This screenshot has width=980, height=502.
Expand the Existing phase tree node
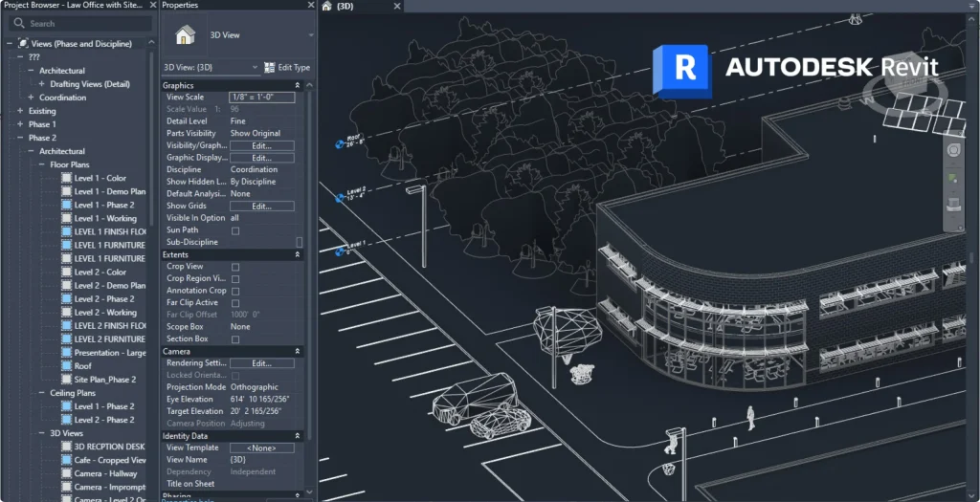tap(20, 111)
